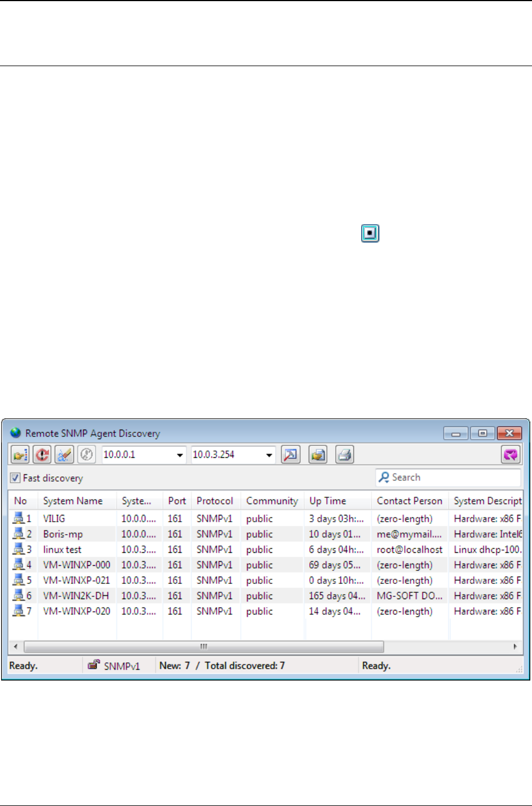
Task: Click into the Search field
Action: (x=448, y=478)
